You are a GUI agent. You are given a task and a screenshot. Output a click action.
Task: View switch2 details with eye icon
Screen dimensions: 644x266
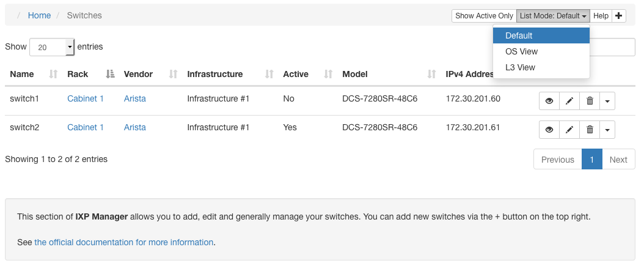click(549, 130)
